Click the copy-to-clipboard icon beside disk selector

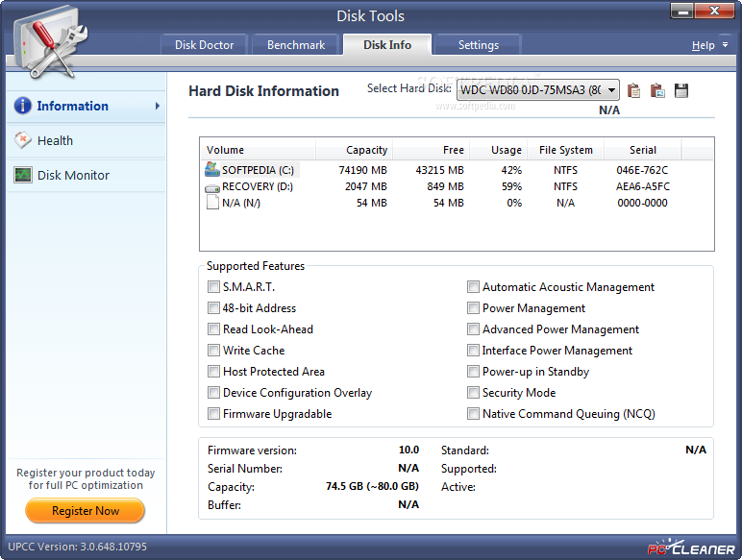[633, 90]
